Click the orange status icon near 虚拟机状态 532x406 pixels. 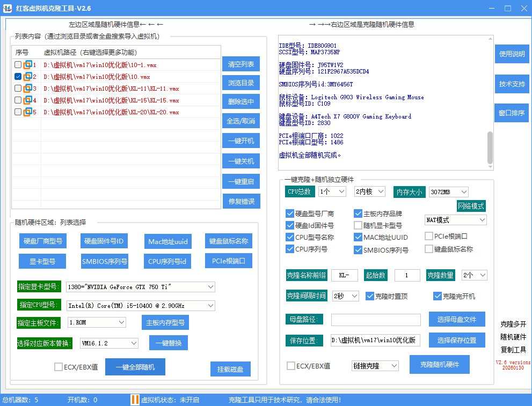(135, 399)
